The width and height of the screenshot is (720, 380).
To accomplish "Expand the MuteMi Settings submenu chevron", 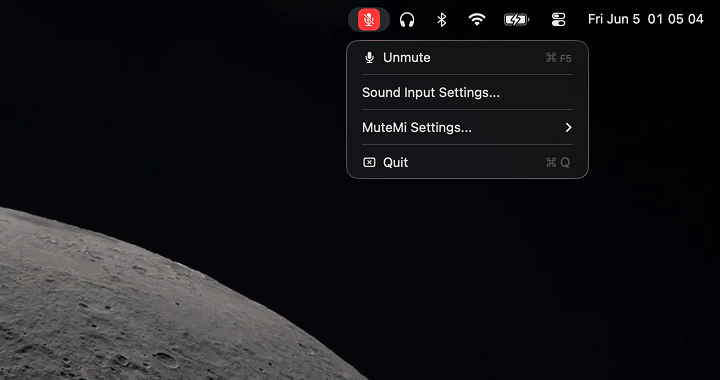I will click(568, 128).
